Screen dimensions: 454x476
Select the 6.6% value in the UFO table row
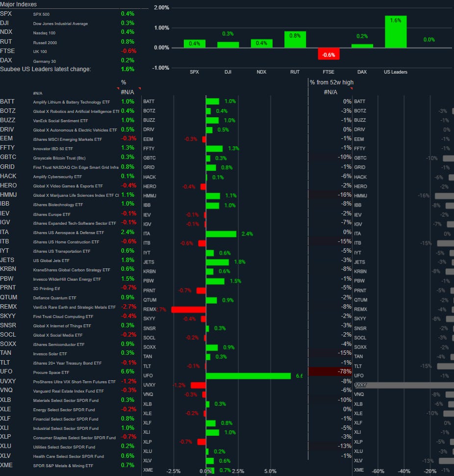coord(127,371)
